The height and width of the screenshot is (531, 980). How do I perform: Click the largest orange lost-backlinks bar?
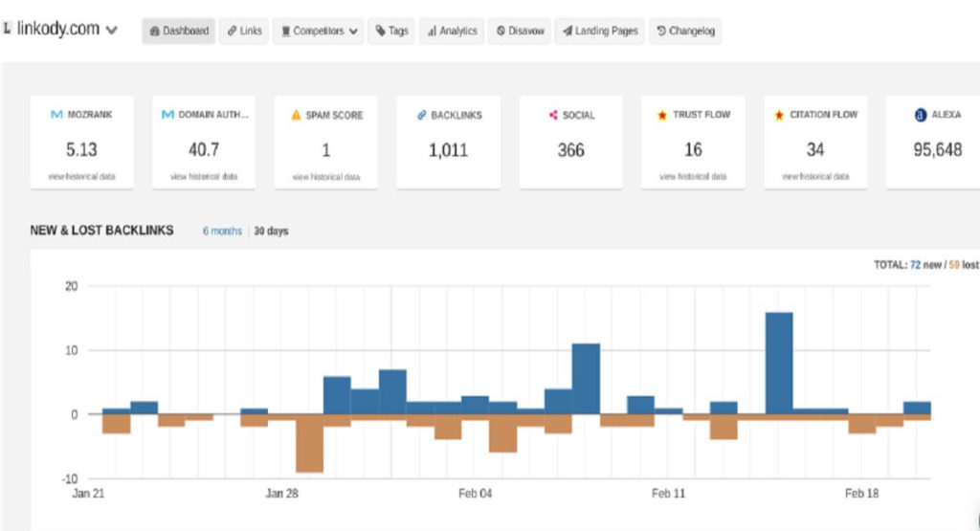pyautogui.click(x=309, y=443)
